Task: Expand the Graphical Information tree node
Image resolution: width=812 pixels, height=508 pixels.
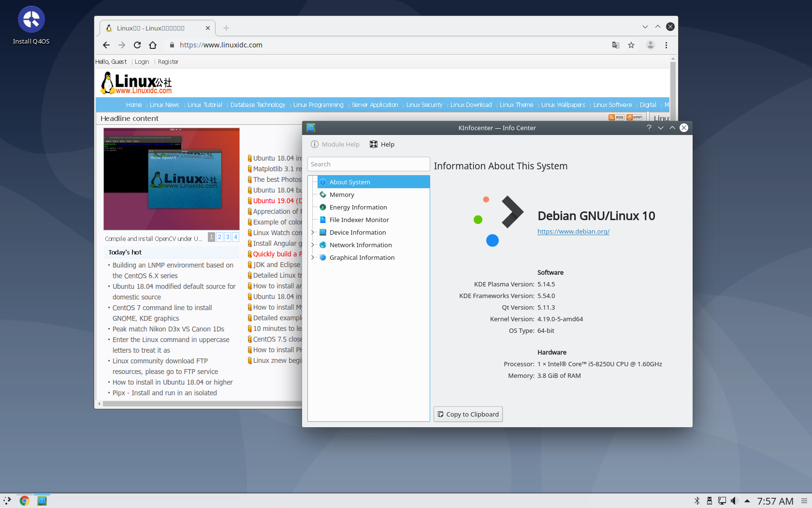Action: [312, 257]
